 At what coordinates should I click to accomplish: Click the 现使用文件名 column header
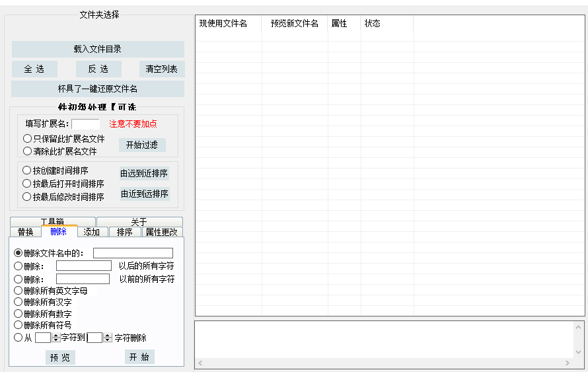(x=229, y=24)
